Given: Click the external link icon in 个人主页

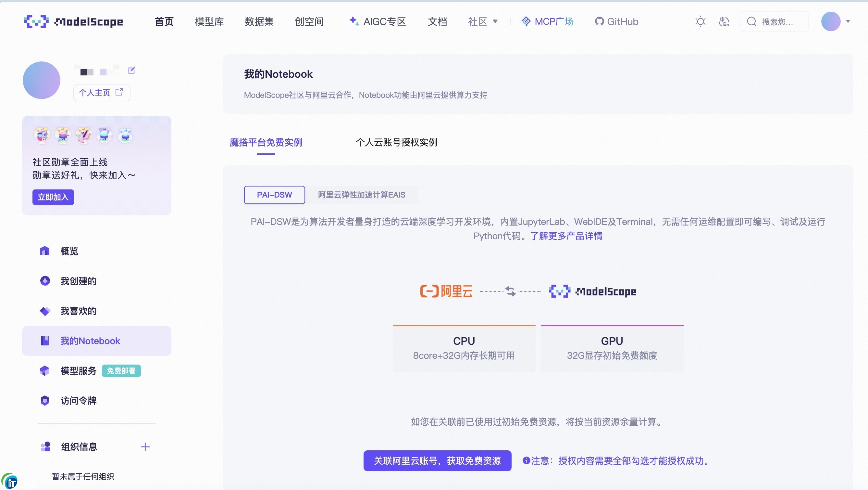Looking at the screenshot, I should coord(119,92).
